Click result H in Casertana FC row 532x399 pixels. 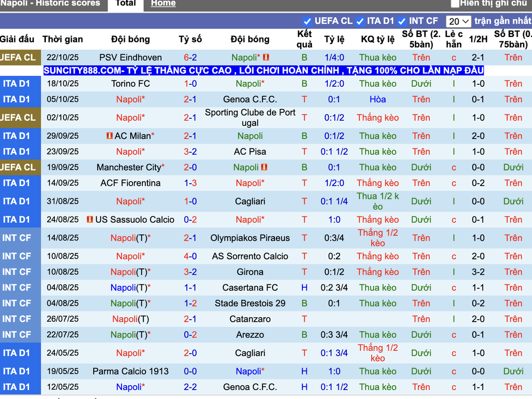304,288
